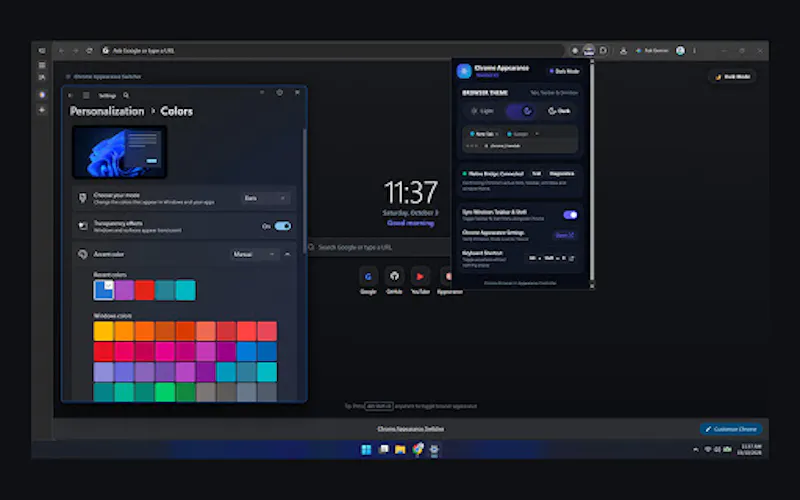Open the Windows Start button
The width and height of the screenshot is (800, 500).
click(366, 449)
